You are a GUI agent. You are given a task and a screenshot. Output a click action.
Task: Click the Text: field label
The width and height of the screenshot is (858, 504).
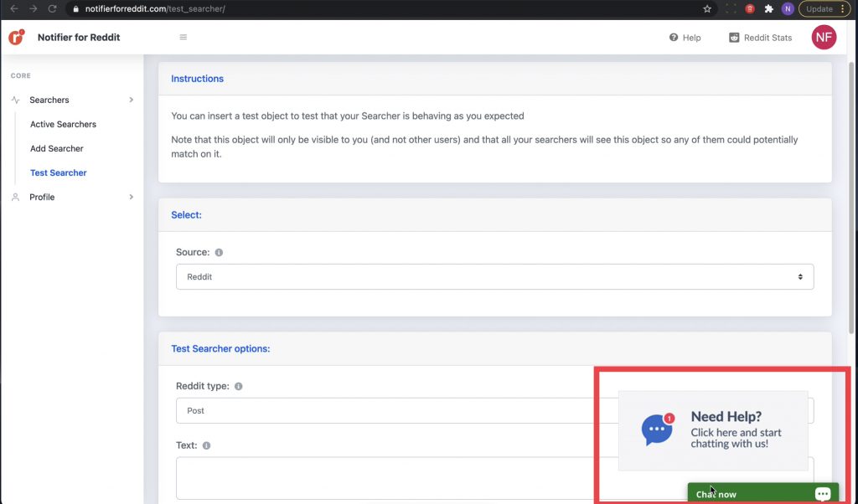pos(187,445)
